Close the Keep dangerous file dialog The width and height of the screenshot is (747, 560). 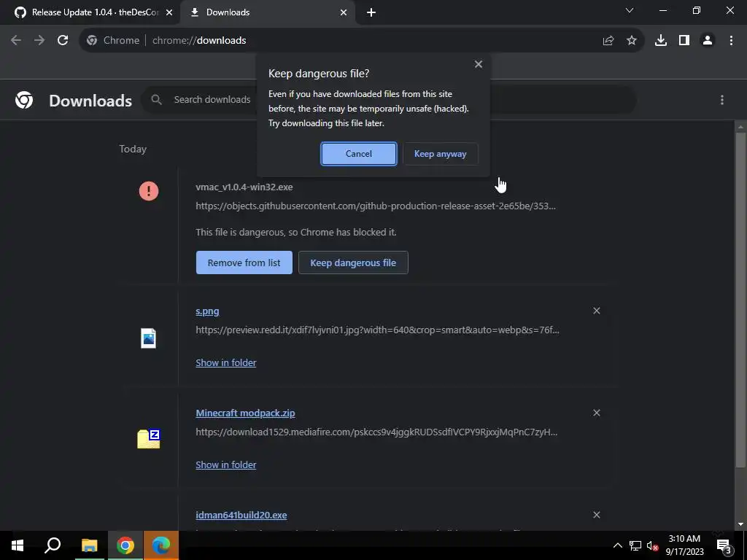coord(479,64)
